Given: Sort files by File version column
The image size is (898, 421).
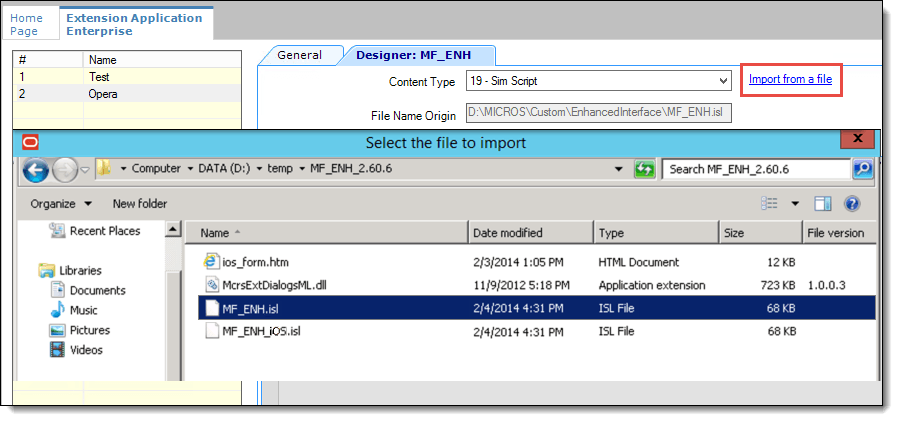Looking at the screenshot, I should (839, 233).
